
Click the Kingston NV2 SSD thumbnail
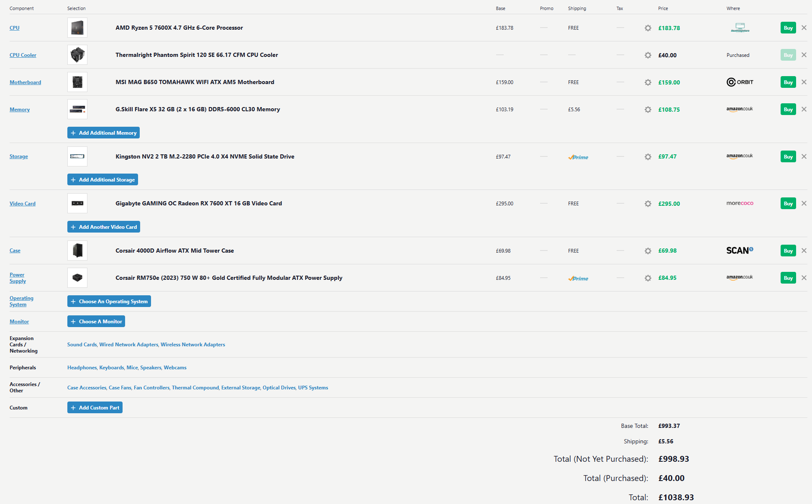click(x=77, y=156)
